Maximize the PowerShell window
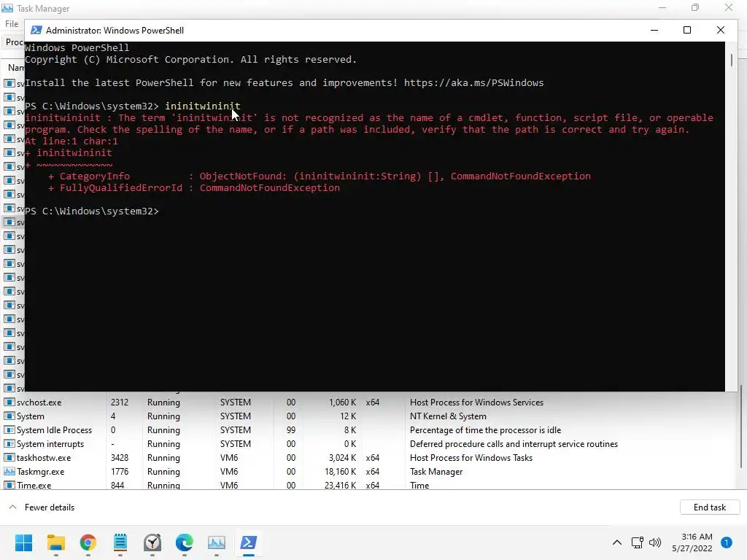Viewport: 747px width, 560px height. pos(687,30)
